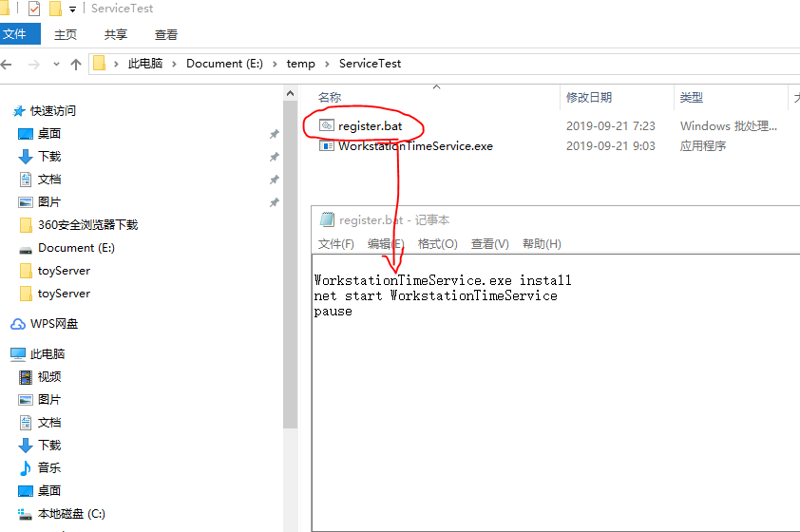This screenshot has width=800, height=532.
Task: Open Document (E:) under quick access
Action: [76, 248]
